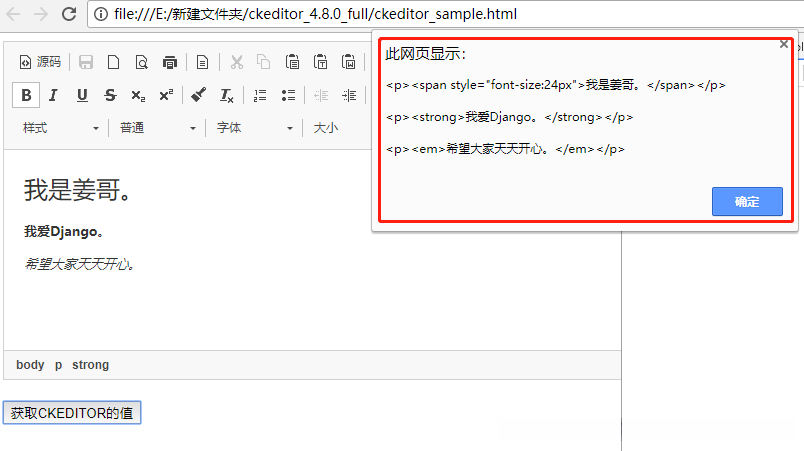804x451 pixels.
Task: Select p in the elements path bar
Action: [58, 365]
